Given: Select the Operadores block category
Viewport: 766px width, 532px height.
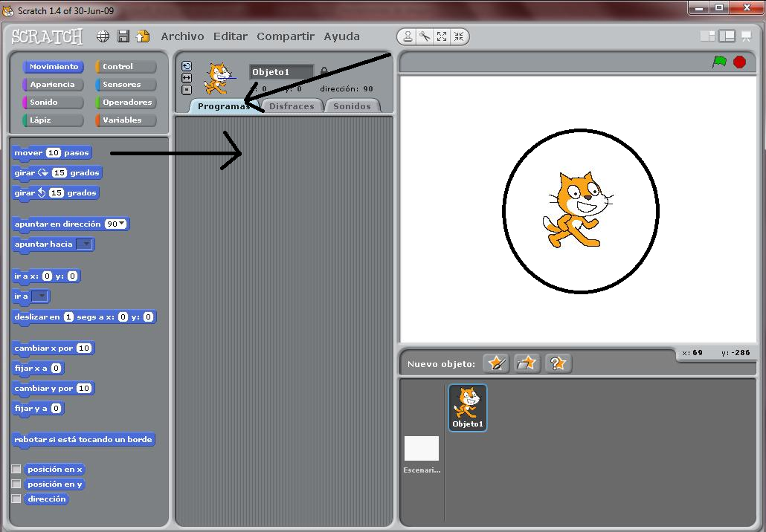Looking at the screenshot, I should (126, 102).
